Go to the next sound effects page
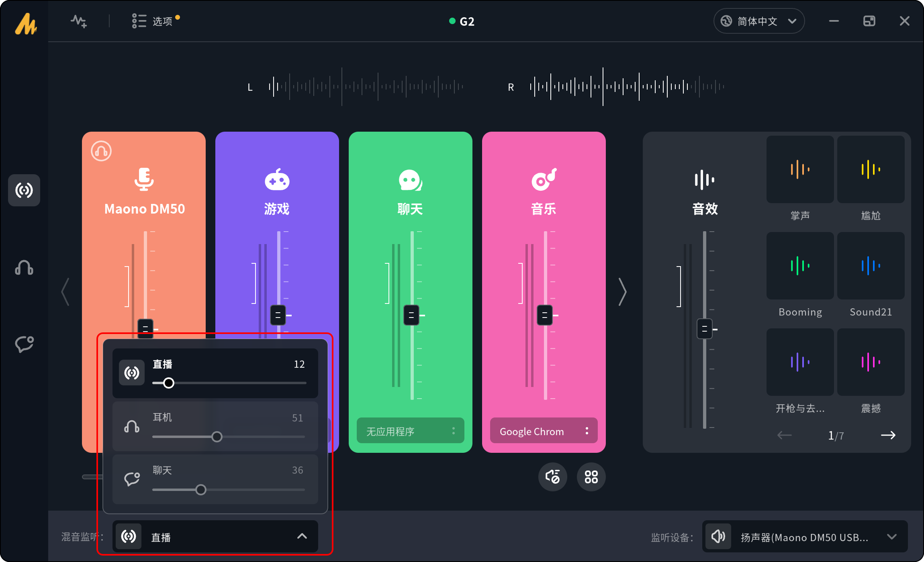 [x=888, y=435]
